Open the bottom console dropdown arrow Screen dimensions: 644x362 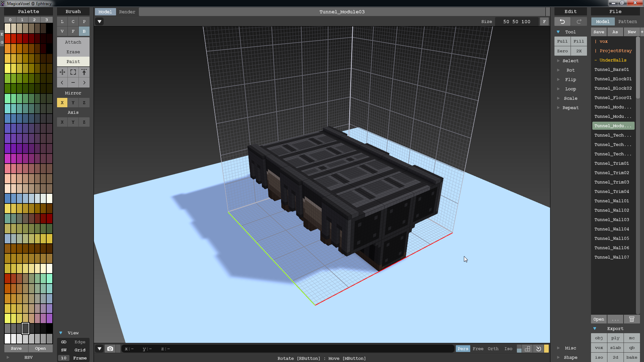pos(99,349)
